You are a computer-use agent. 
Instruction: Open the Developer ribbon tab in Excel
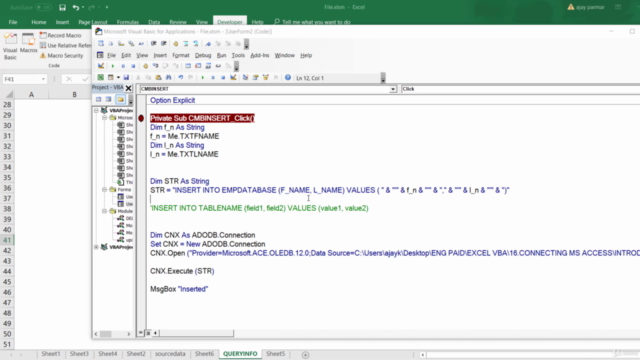(230, 22)
